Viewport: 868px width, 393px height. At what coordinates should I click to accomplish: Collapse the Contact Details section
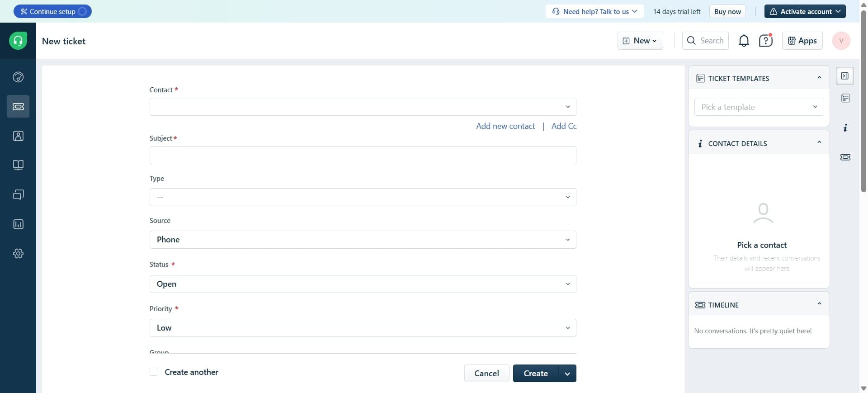pos(819,142)
